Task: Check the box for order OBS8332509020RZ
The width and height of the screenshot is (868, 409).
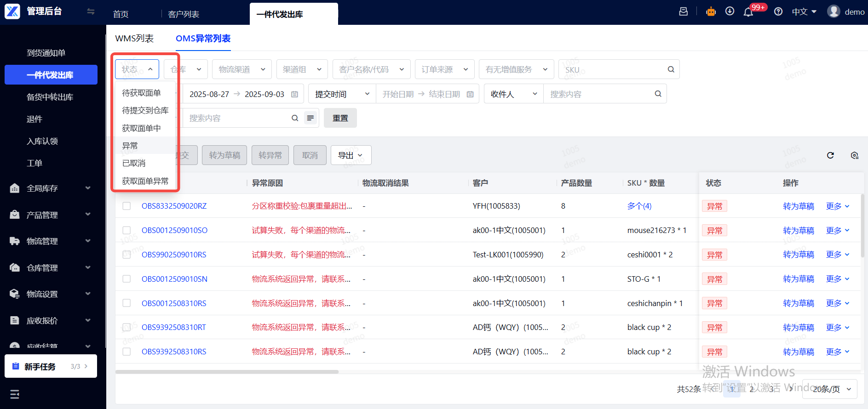Action: coord(126,206)
